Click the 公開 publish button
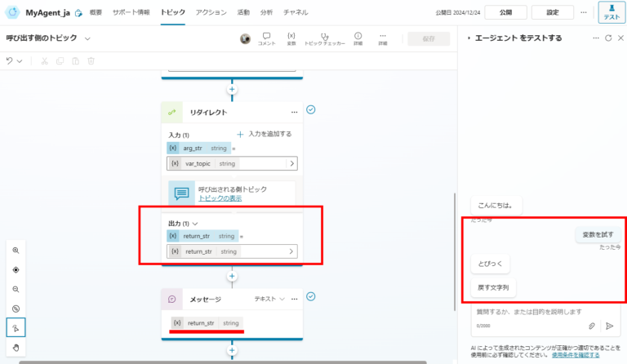627x364 pixels. tap(505, 12)
